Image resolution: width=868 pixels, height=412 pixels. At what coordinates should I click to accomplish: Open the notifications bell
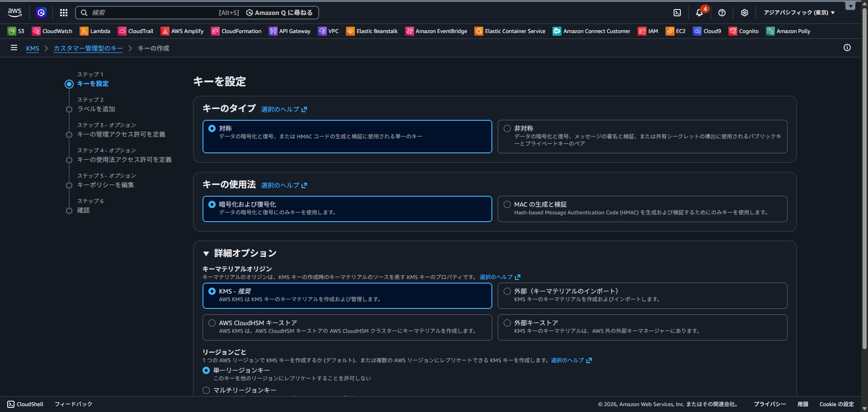[x=699, y=13]
